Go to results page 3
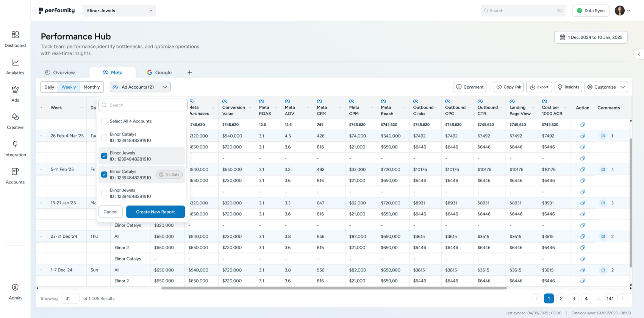The image size is (644, 318). coord(574,298)
